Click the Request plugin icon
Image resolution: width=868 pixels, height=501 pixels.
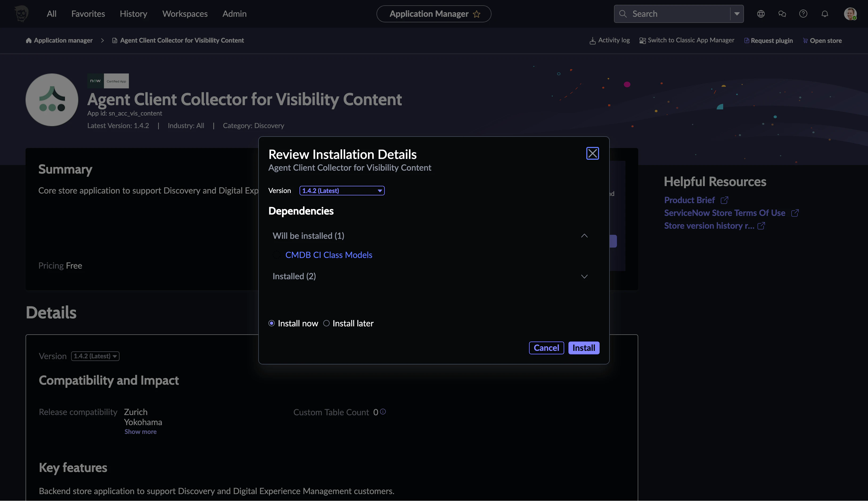point(747,41)
